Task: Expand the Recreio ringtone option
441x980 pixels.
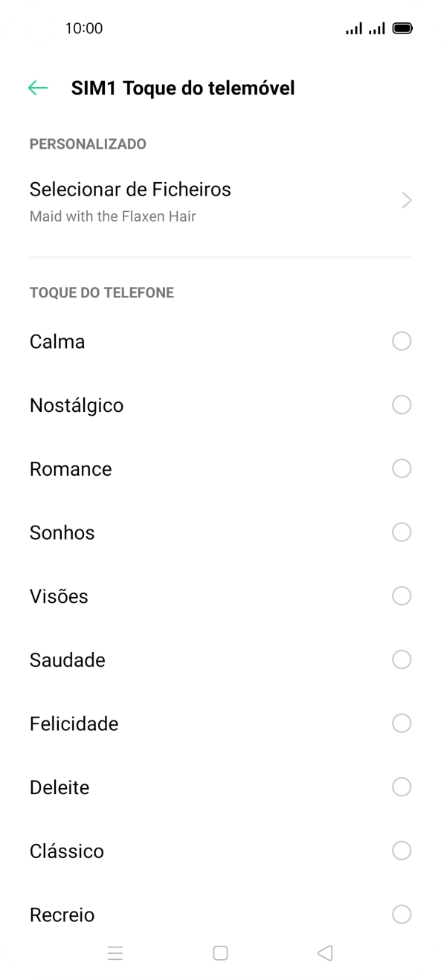Action: pyautogui.click(x=402, y=915)
